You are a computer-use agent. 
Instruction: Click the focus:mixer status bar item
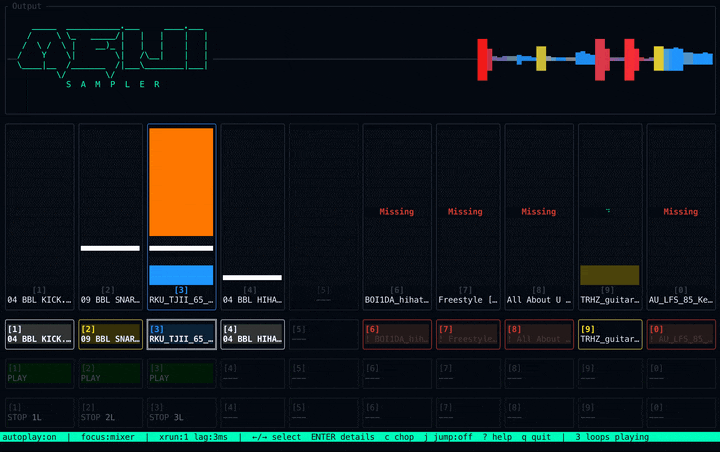pos(107,437)
